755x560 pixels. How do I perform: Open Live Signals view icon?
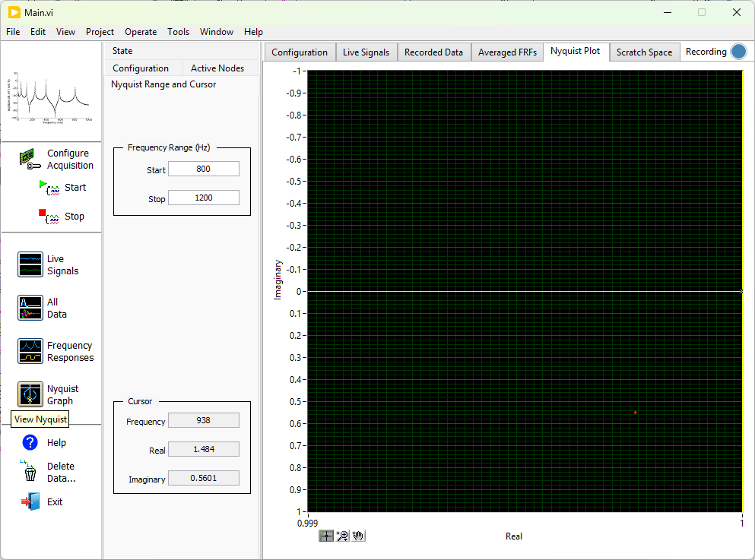(x=30, y=264)
